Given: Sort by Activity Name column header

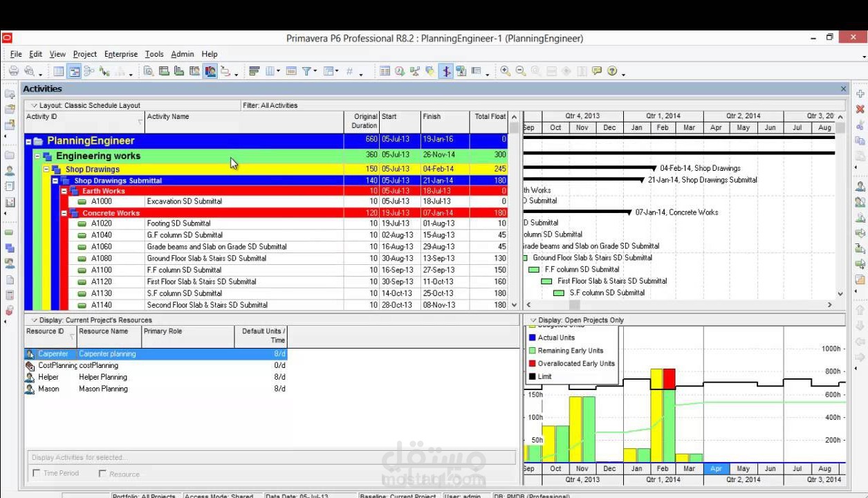Looking at the screenshot, I should [x=244, y=121].
